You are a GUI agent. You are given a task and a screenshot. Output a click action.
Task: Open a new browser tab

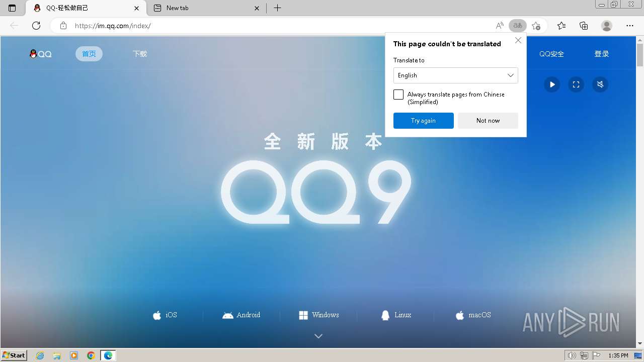277,8
